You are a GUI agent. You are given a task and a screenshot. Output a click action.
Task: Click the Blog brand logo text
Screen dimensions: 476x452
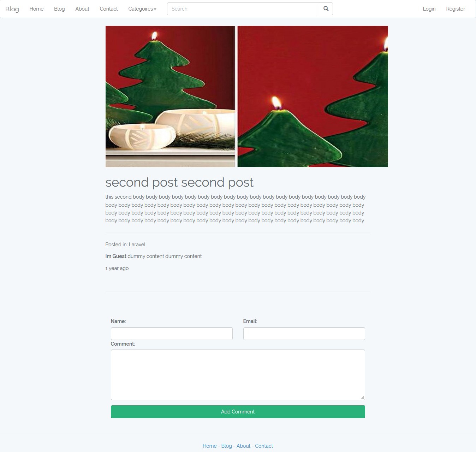tap(12, 9)
